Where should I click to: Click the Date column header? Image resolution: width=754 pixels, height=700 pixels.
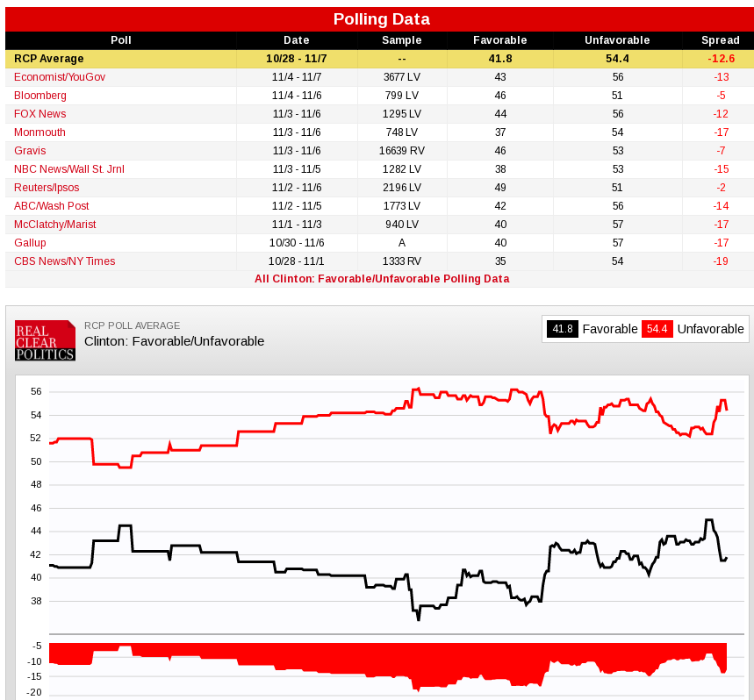(x=296, y=40)
